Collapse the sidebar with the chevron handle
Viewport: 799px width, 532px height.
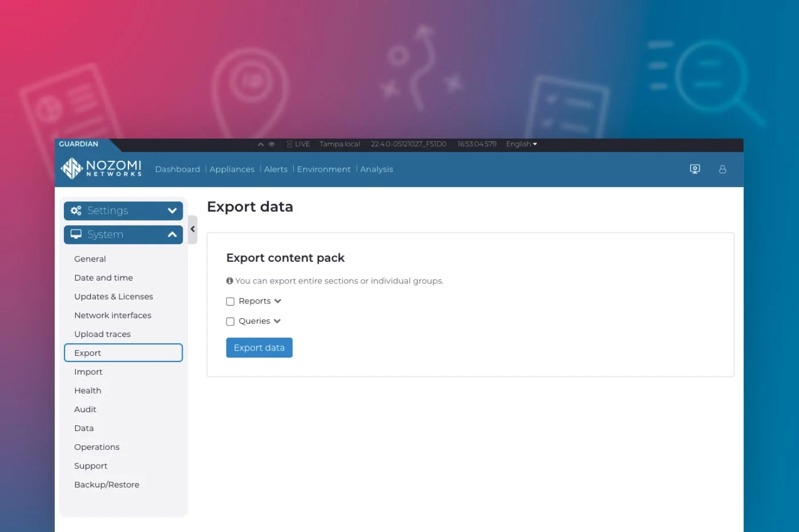192,229
